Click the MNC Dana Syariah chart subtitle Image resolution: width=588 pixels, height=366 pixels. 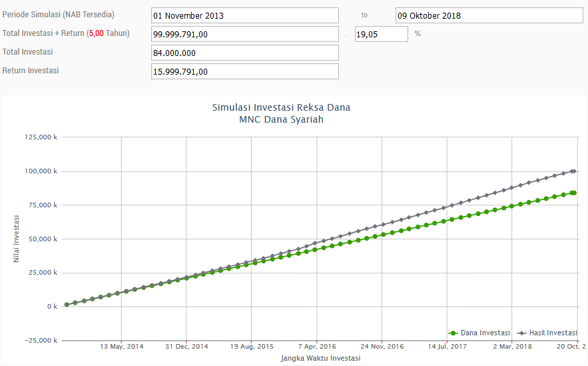coord(281,120)
